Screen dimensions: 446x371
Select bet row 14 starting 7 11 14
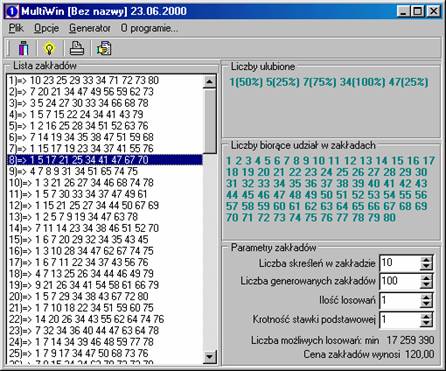click(x=105, y=228)
